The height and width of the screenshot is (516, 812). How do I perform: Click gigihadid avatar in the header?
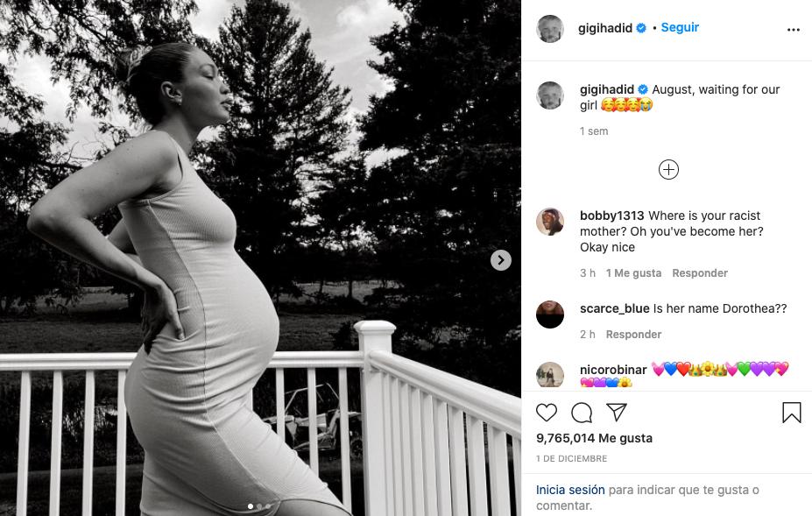coord(550,29)
